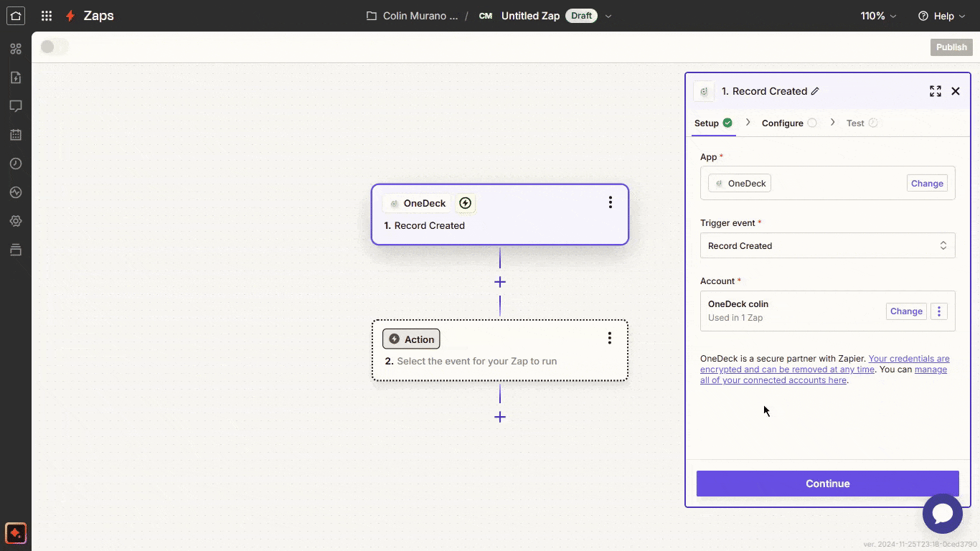Open the zoom level 110% dropdown
Image resolution: width=980 pixels, height=551 pixels.
click(x=879, y=16)
